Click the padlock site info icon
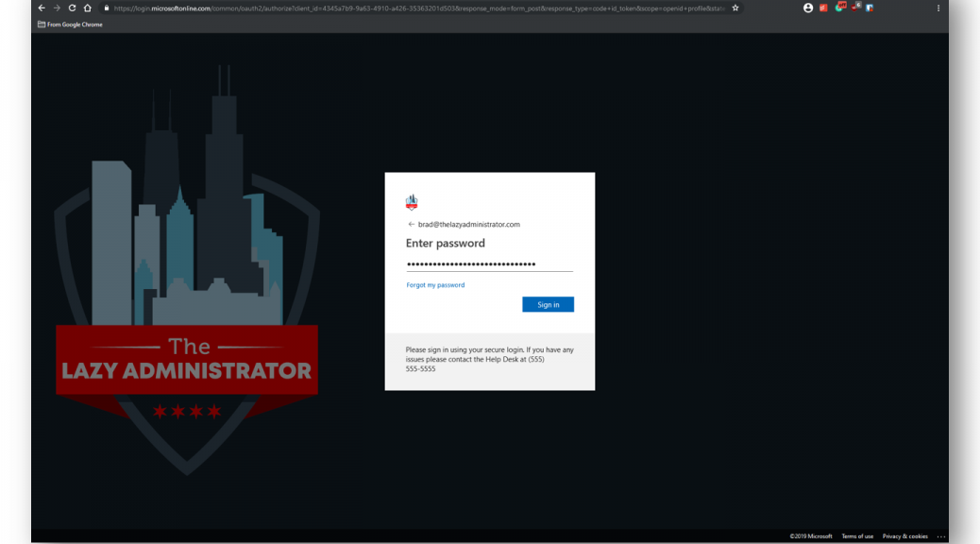Image resolution: width=980 pixels, height=544 pixels. [x=107, y=8]
